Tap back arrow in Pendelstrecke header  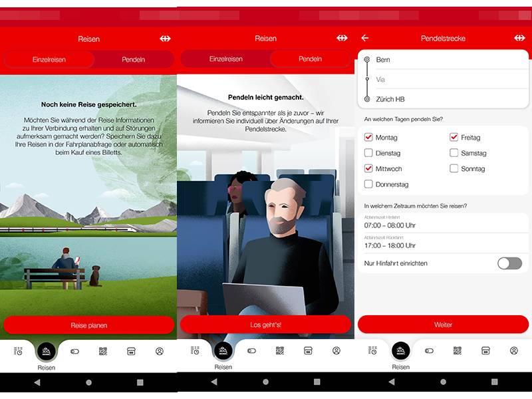tap(364, 38)
